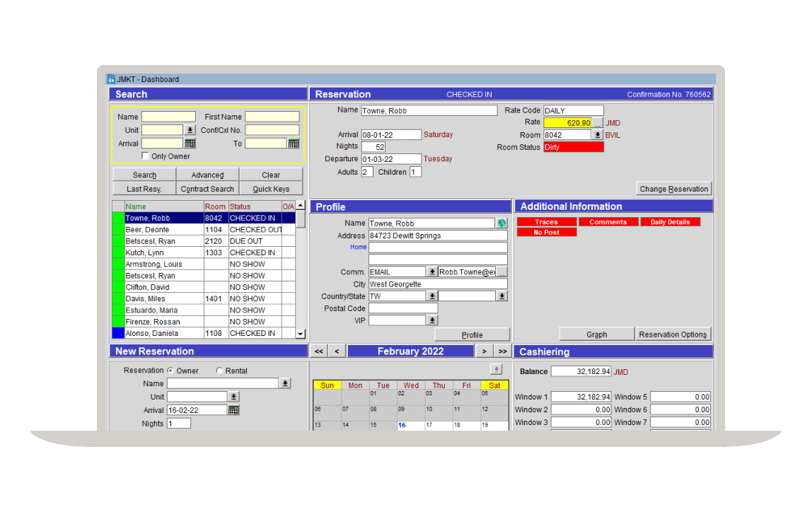Switch to the Comments view
The image size is (812, 512).
[x=608, y=221]
